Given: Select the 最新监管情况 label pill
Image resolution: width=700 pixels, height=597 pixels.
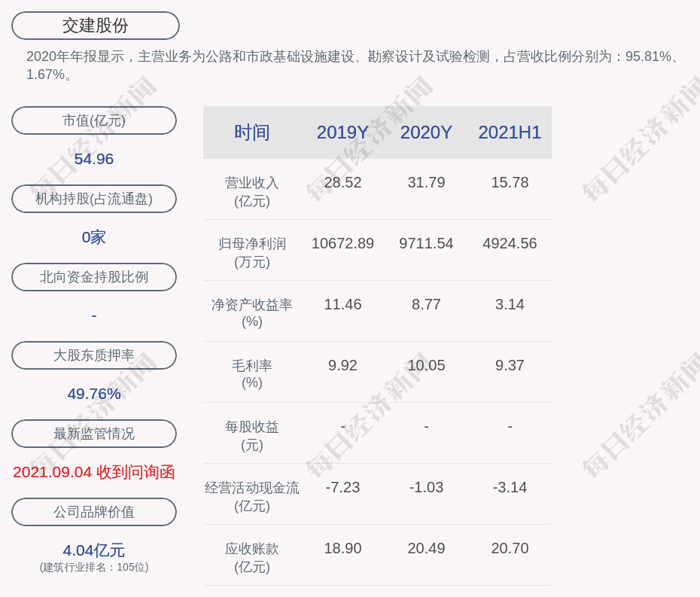Looking at the screenshot, I should (x=94, y=434).
